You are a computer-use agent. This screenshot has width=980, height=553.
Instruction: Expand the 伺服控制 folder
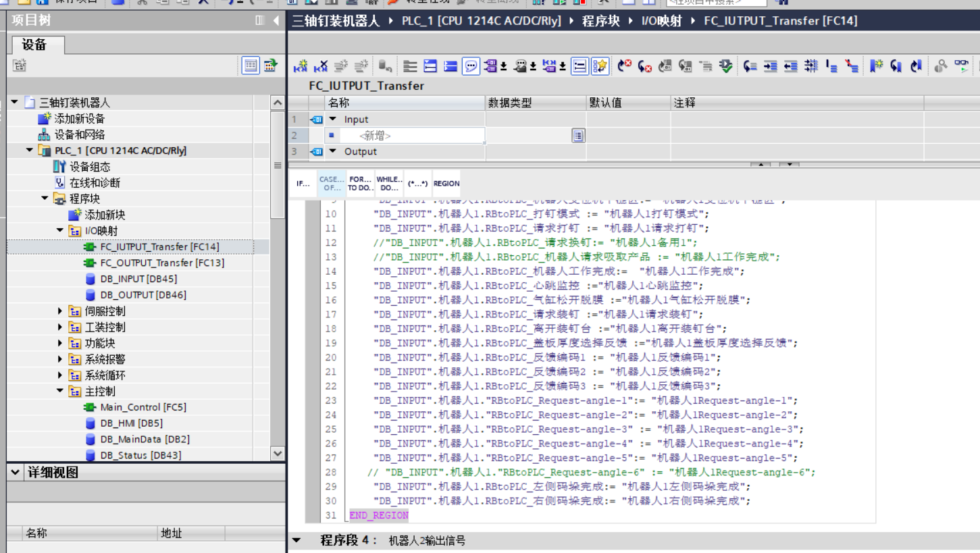point(60,311)
